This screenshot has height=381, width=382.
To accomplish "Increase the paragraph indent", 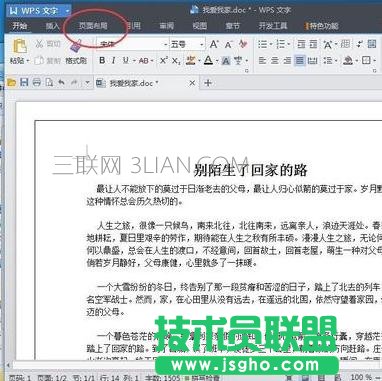I will [x=313, y=44].
